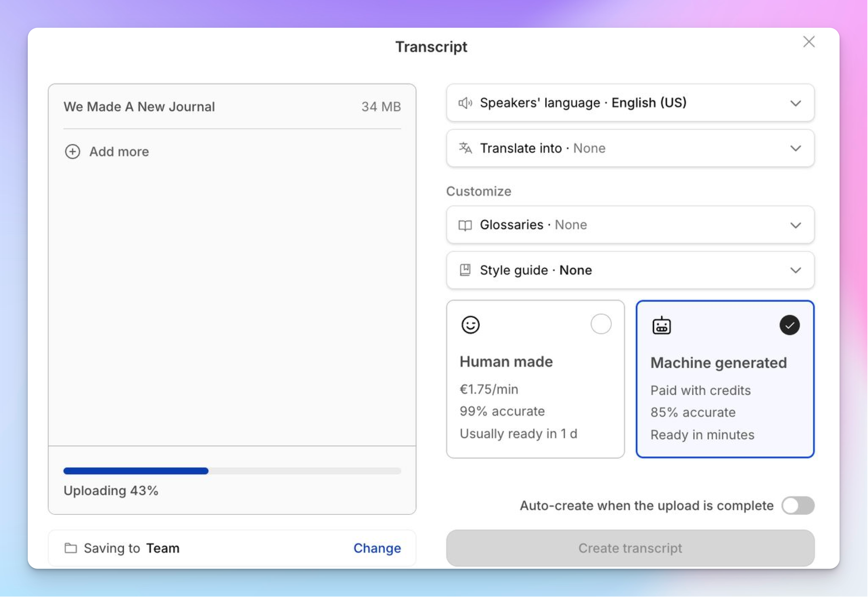Click the plus icon beside Add more
Screen dimensions: 868x597
tap(72, 152)
